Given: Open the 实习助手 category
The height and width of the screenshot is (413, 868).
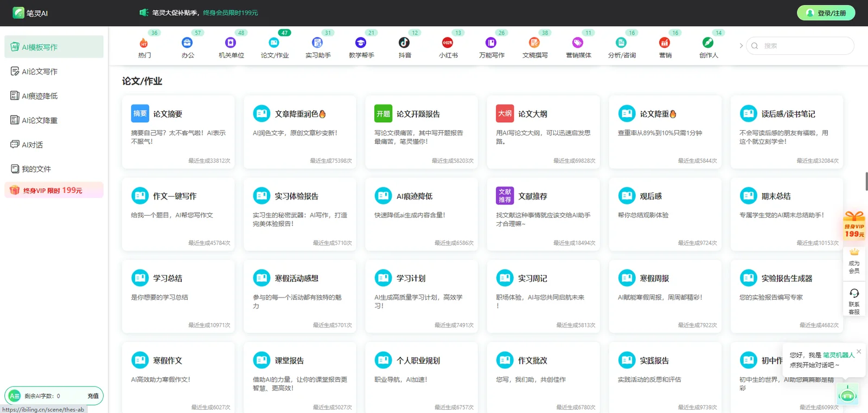Looking at the screenshot, I should tap(318, 47).
